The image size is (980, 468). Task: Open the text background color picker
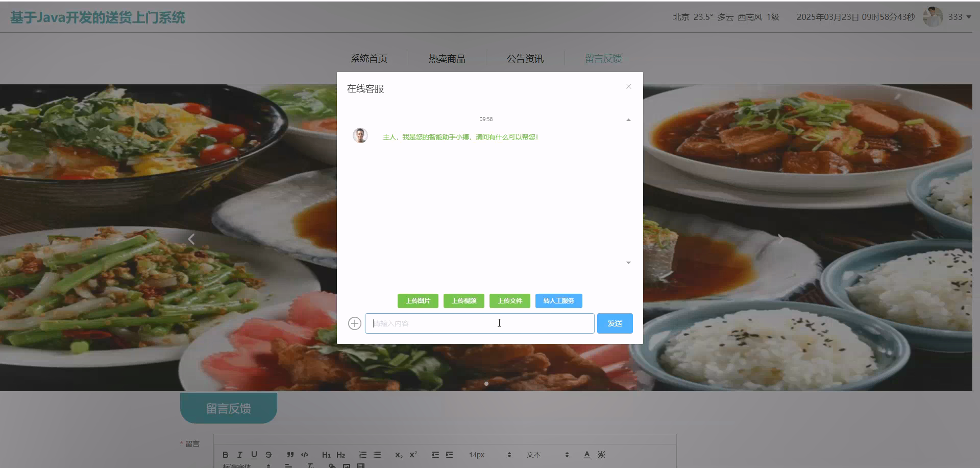coord(601,455)
